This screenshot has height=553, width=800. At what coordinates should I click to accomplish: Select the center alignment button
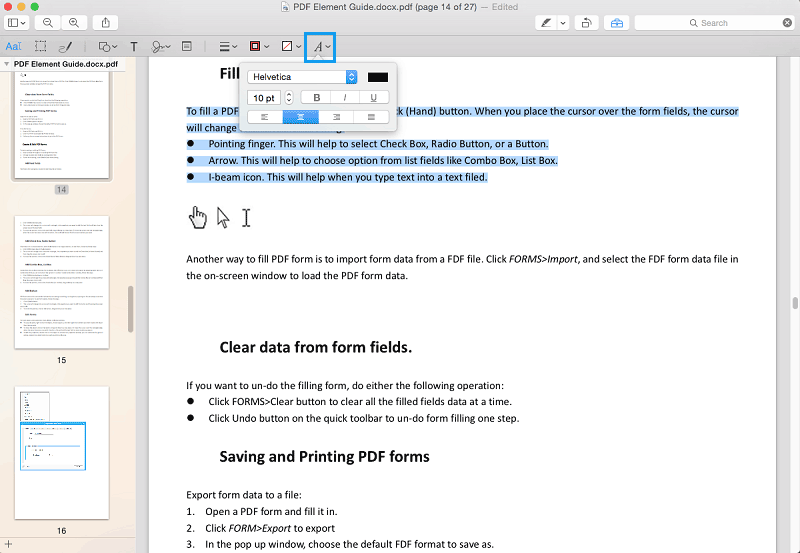click(301, 117)
